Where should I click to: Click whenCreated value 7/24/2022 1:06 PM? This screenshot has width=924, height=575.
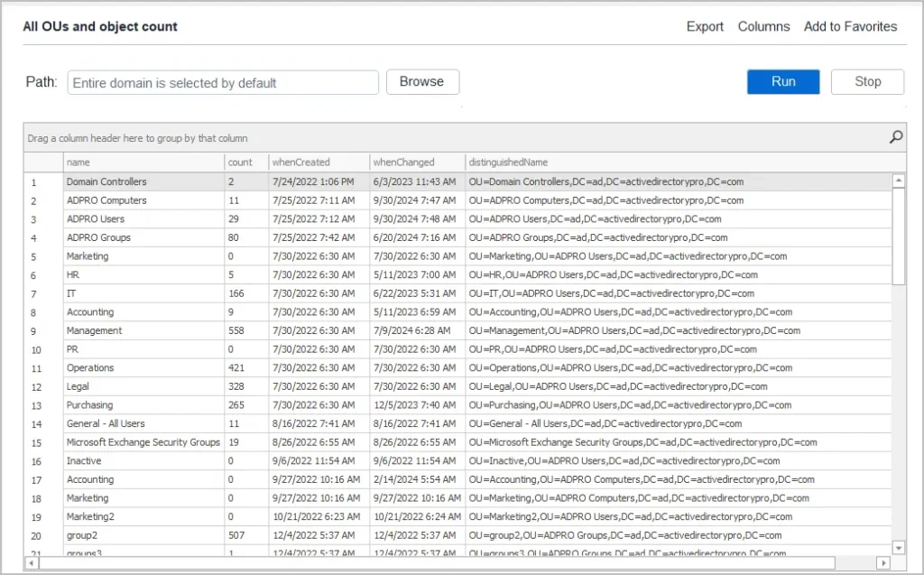tap(313, 181)
